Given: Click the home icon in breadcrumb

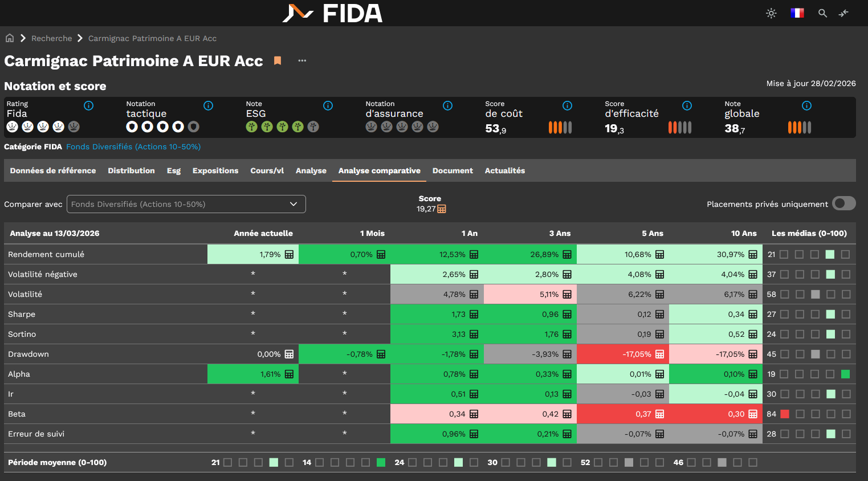Looking at the screenshot, I should [x=10, y=38].
